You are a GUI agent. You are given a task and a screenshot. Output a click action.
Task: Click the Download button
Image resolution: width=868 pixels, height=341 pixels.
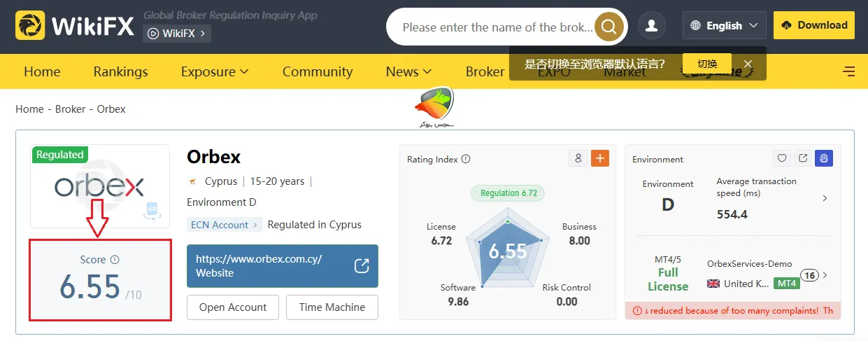tap(814, 25)
